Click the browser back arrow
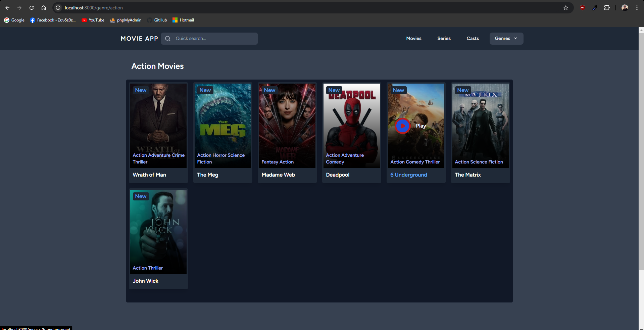This screenshot has height=330, width=644. click(x=7, y=8)
